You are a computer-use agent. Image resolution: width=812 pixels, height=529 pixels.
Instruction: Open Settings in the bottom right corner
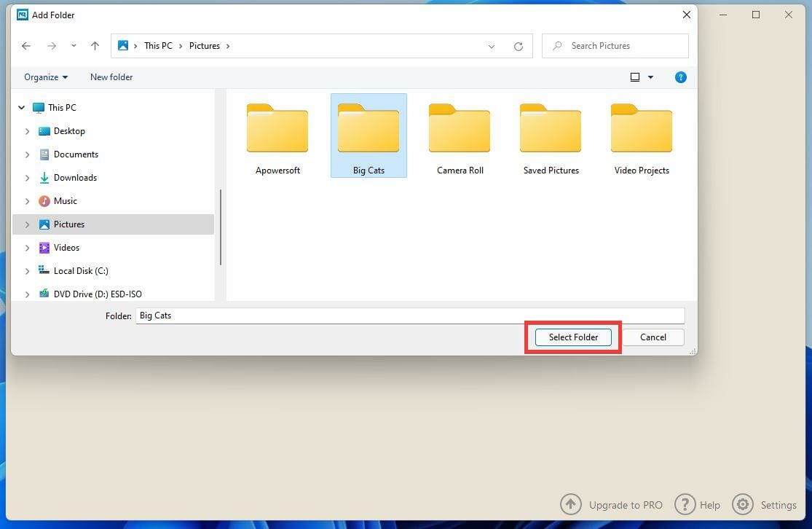click(743, 504)
